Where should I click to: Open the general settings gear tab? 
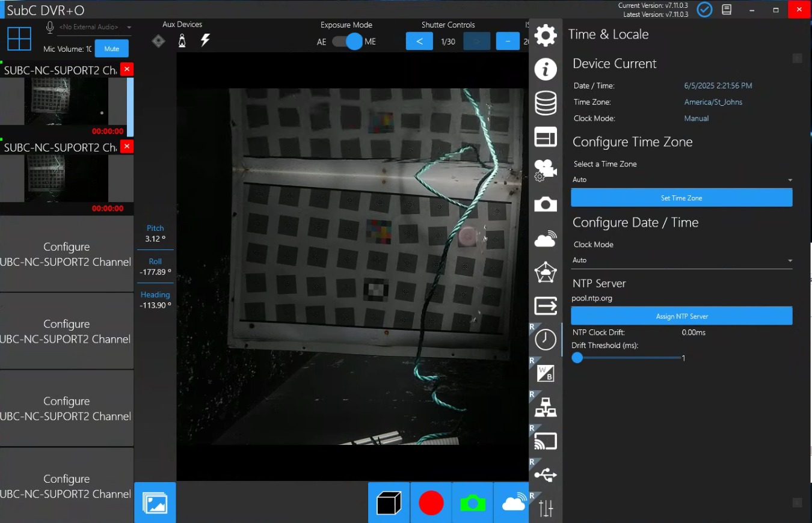(545, 35)
